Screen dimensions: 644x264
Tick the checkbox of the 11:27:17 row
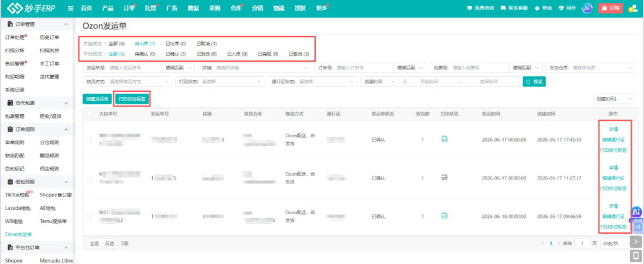pyautogui.click(x=89, y=178)
